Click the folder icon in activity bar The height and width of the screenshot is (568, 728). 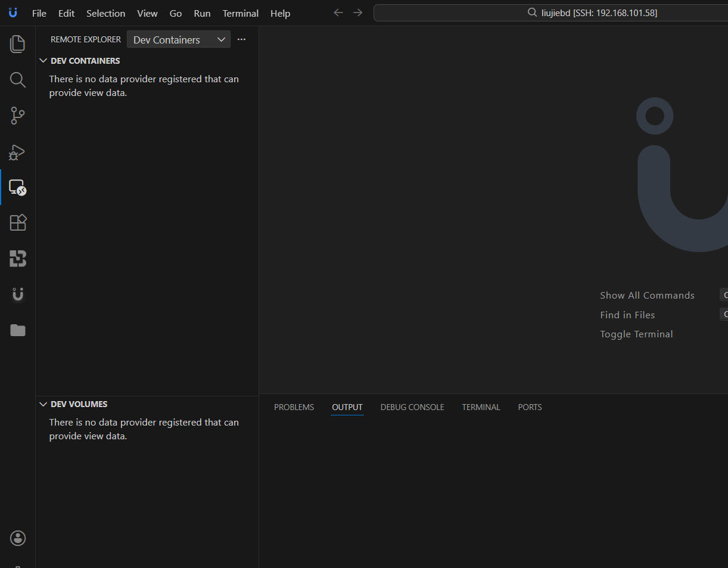click(x=18, y=330)
